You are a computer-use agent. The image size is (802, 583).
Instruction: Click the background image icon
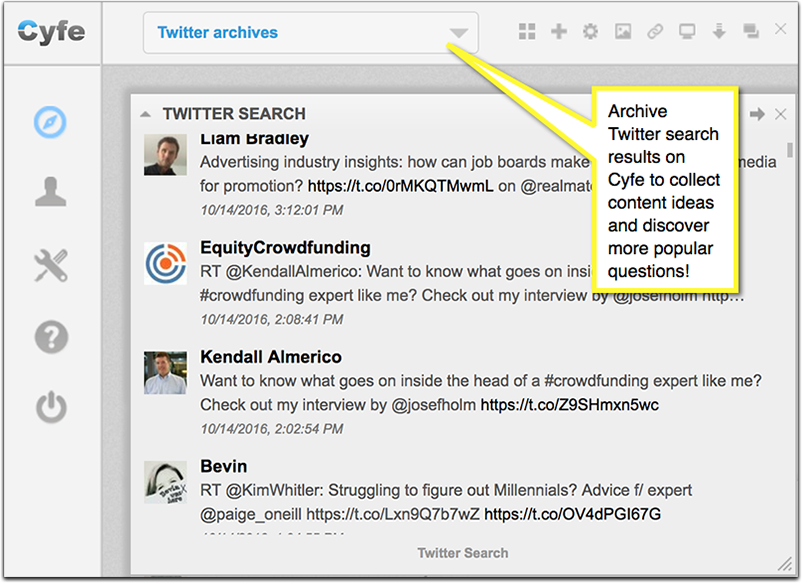click(622, 31)
